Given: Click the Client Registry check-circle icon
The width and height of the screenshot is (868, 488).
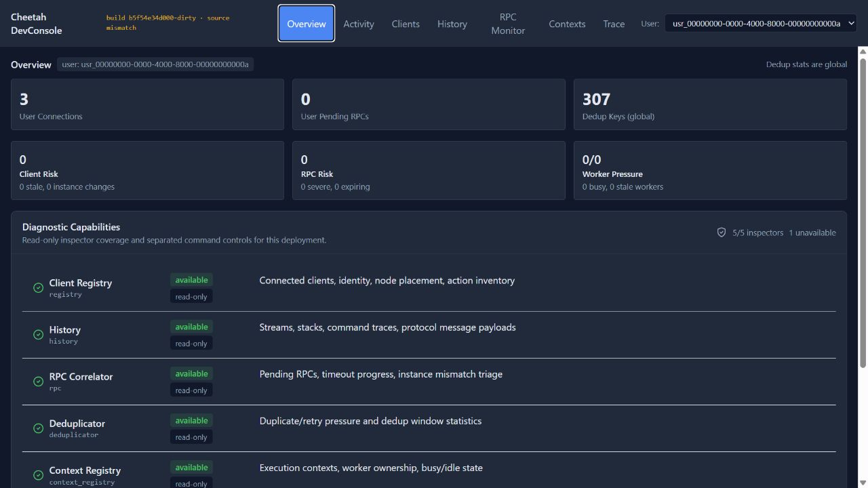Looking at the screenshot, I should 39,287.
